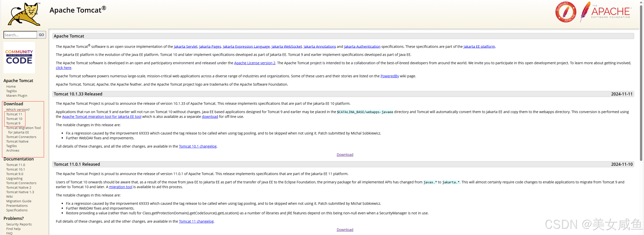
Task: Open Taglibs under Download section
Action: click(x=12, y=146)
